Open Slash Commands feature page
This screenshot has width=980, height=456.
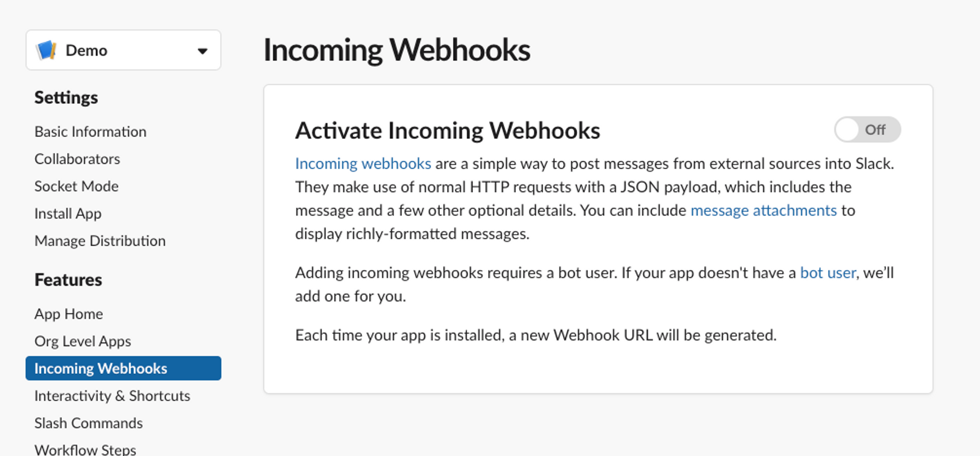(x=88, y=423)
